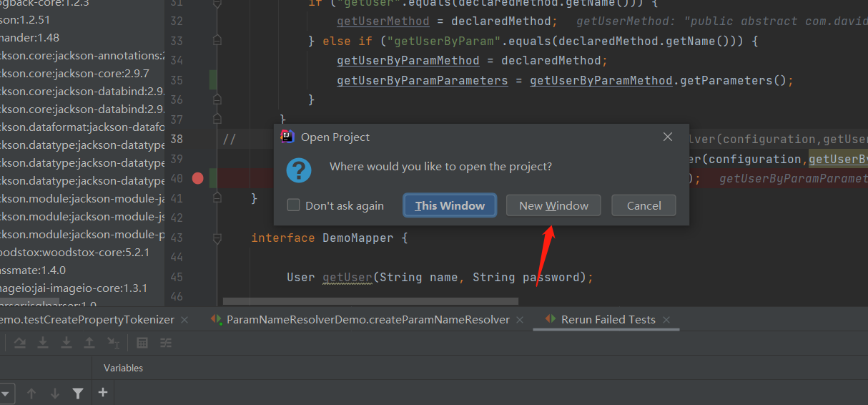Choose New Window in the dialog

point(553,205)
